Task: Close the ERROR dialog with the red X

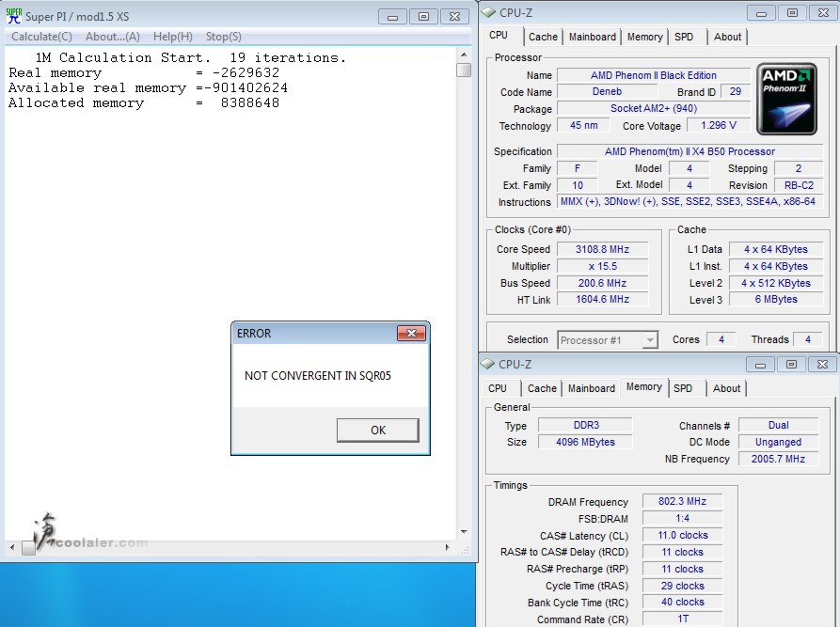Action: (411, 333)
